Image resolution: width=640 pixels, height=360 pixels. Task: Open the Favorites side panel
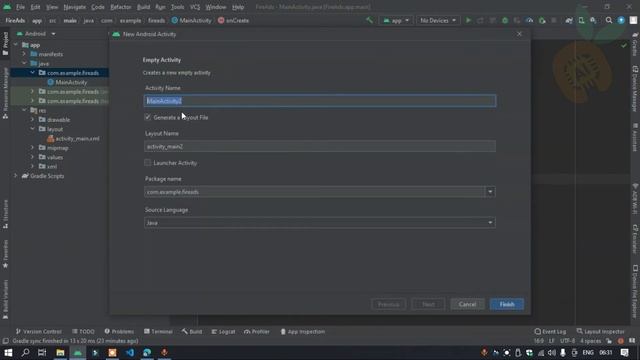click(x=5, y=253)
